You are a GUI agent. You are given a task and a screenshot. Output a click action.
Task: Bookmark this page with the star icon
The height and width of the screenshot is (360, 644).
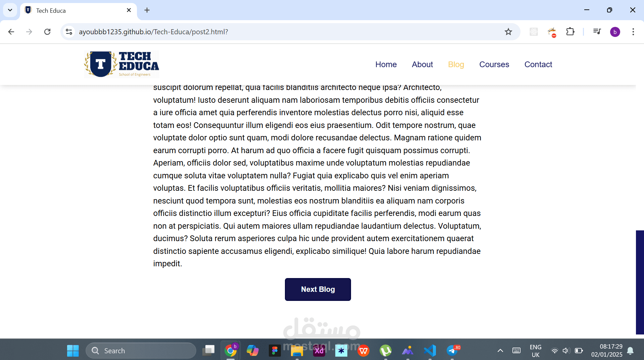[508, 32]
